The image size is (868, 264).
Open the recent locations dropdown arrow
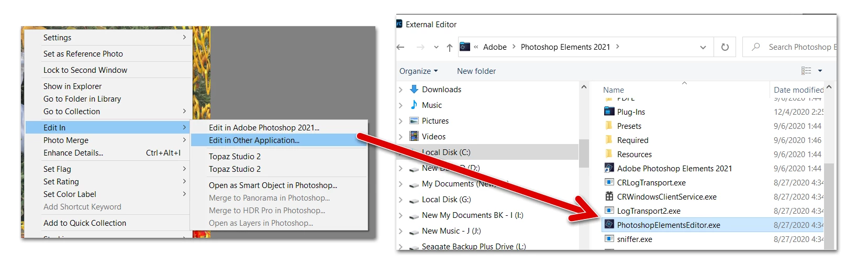436,47
